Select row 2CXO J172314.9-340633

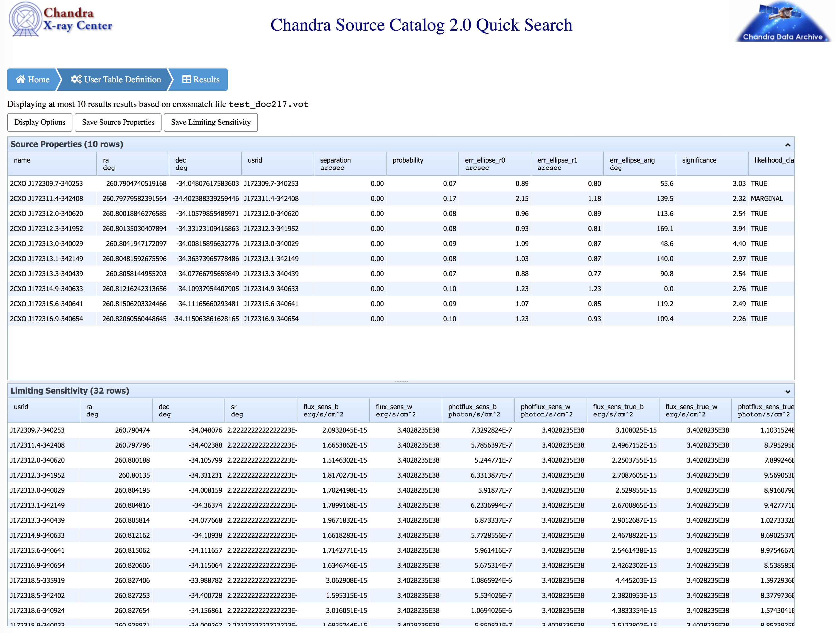click(x=401, y=289)
